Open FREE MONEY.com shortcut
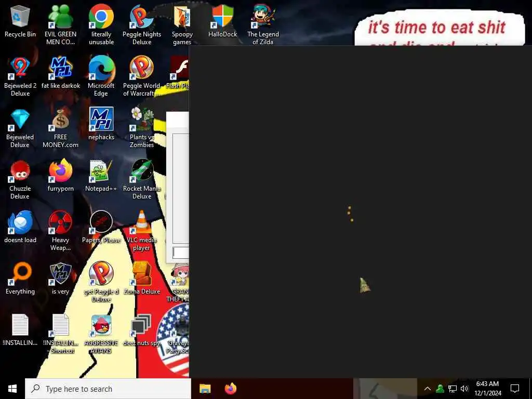Viewport: 532px width, 399px height. [x=60, y=128]
